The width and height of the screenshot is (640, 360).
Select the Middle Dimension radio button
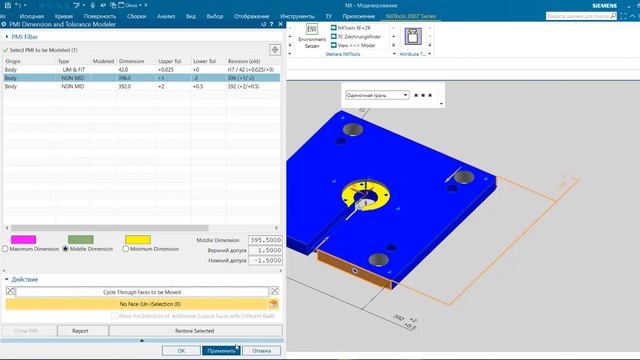pyautogui.click(x=65, y=249)
